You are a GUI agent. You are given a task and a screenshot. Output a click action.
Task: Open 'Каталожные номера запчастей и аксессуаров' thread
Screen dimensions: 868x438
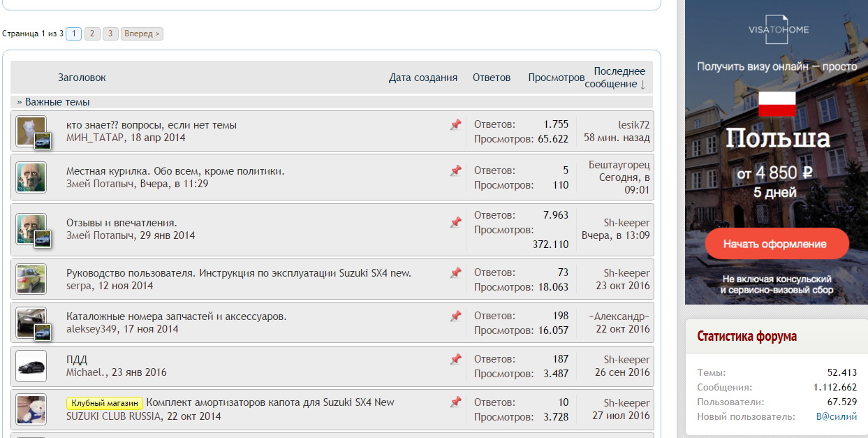(x=176, y=316)
